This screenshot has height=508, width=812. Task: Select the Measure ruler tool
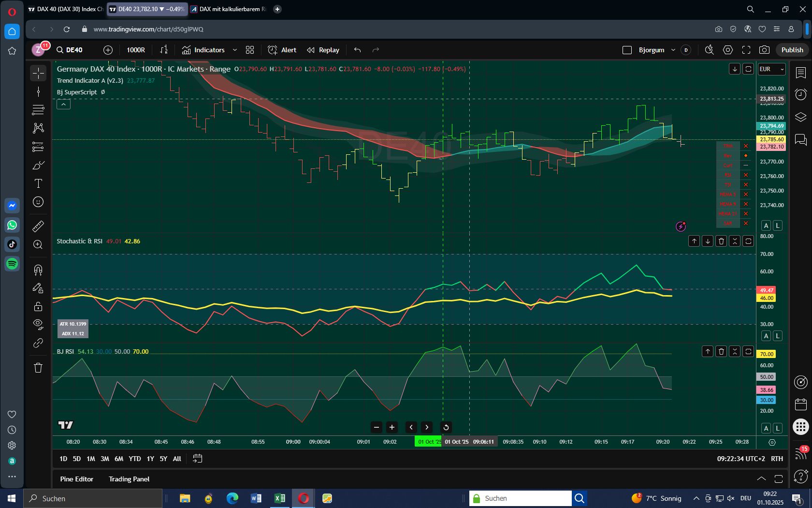click(38, 226)
